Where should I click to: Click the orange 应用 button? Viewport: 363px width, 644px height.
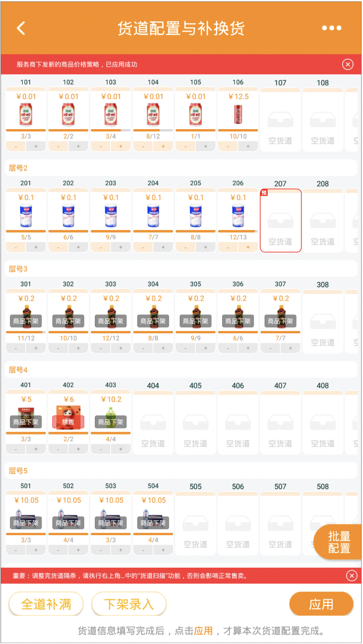tap(321, 604)
